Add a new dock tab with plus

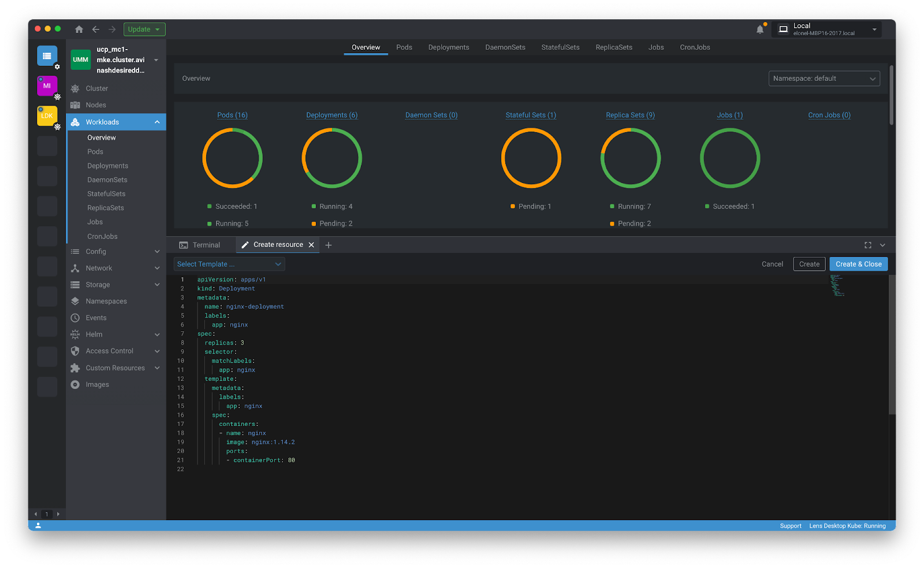[329, 245]
